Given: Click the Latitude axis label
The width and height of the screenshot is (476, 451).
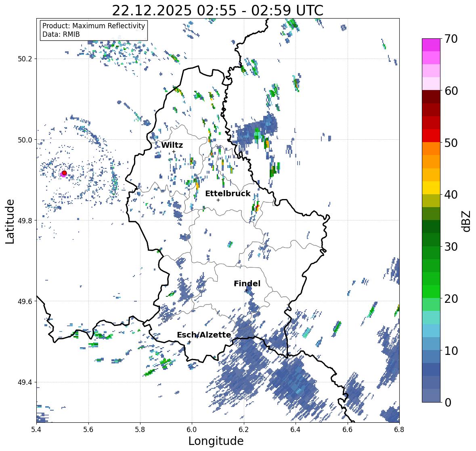Looking at the screenshot, I should (x=10, y=221).
